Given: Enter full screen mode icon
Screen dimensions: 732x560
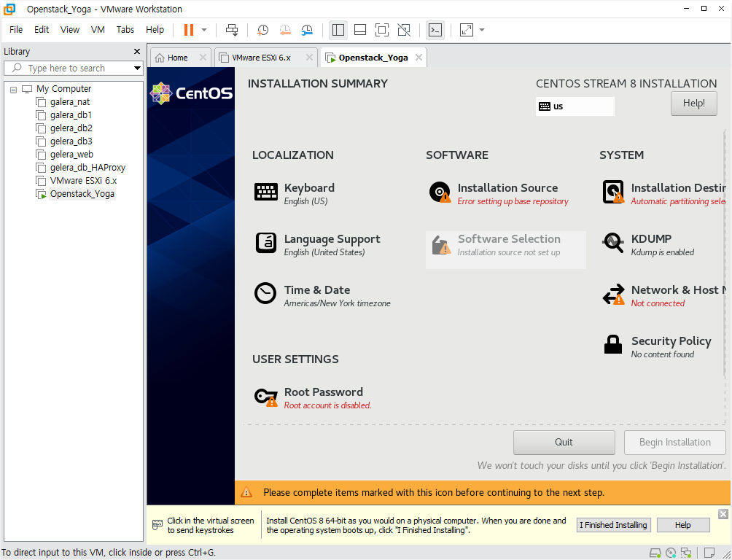Looking at the screenshot, I should (x=382, y=30).
